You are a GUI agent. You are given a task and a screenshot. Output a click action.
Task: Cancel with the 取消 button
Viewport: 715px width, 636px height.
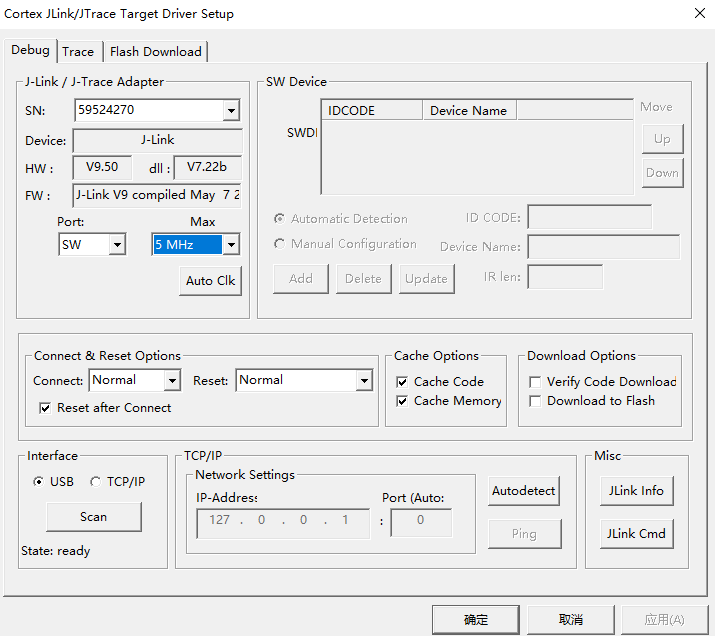571,620
